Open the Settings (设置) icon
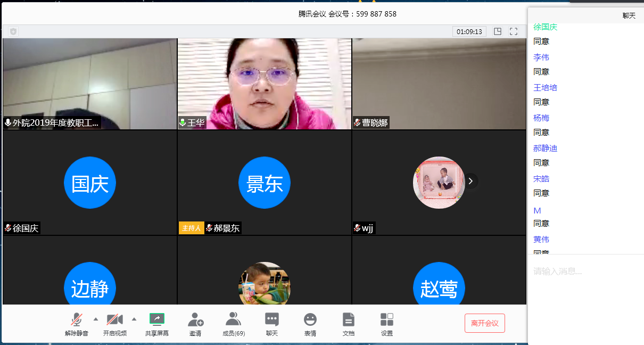Viewport: 644px width, 345px height. pos(387,319)
